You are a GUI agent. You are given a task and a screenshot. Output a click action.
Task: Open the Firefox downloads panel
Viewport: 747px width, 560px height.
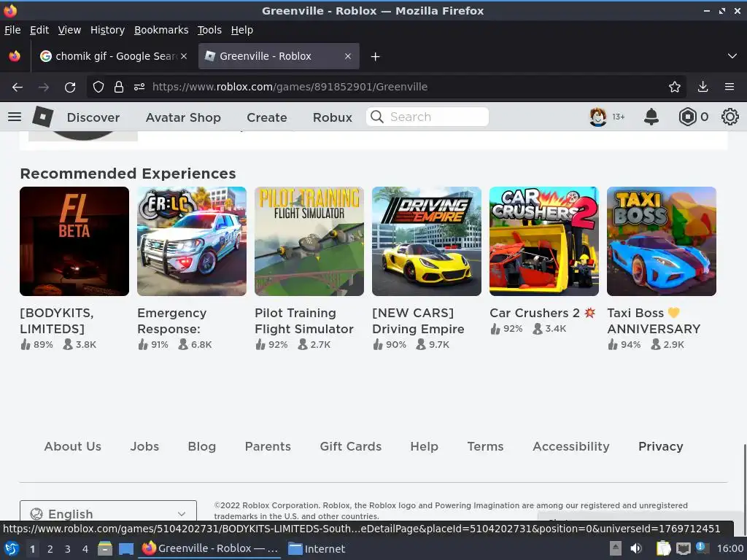(703, 87)
